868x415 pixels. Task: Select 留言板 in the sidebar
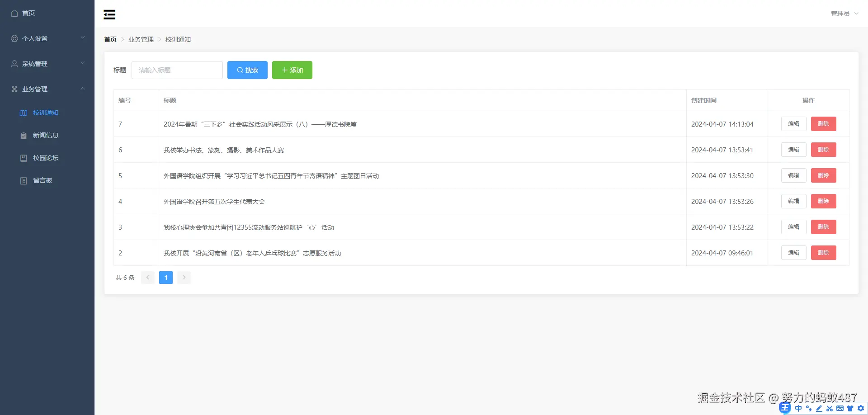pos(42,180)
